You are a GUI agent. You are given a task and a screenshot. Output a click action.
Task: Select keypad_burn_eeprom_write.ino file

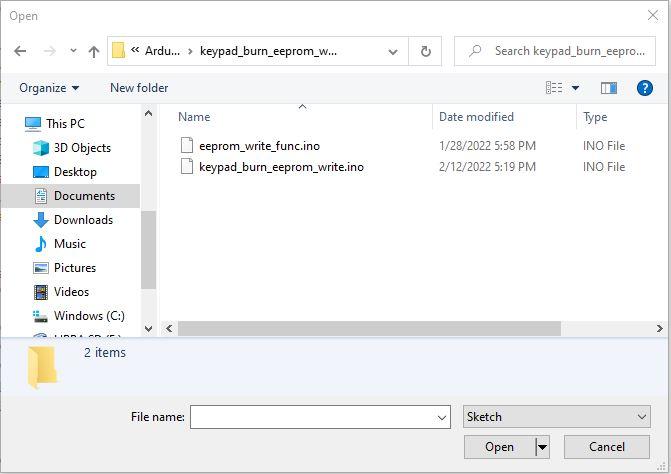coord(281,167)
